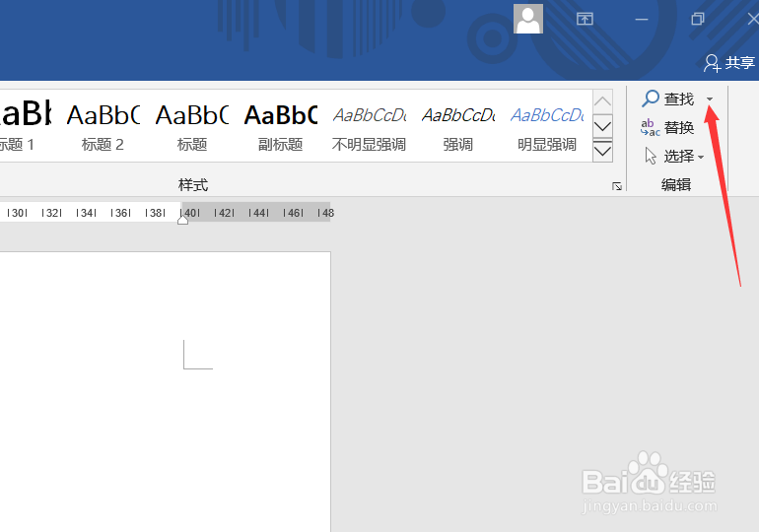The width and height of the screenshot is (759, 532).
Task: Click the Find (查找) magnifier button
Action: pos(668,99)
